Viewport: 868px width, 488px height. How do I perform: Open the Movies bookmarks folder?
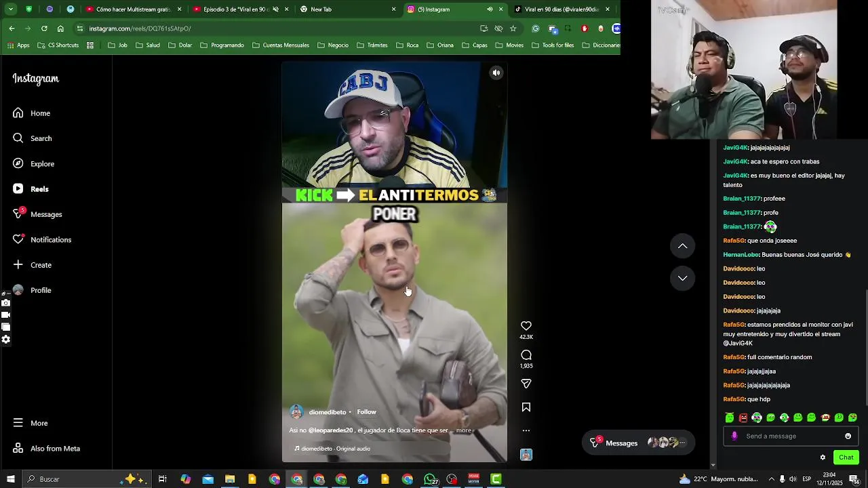pyautogui.click(x=509, y=45)
